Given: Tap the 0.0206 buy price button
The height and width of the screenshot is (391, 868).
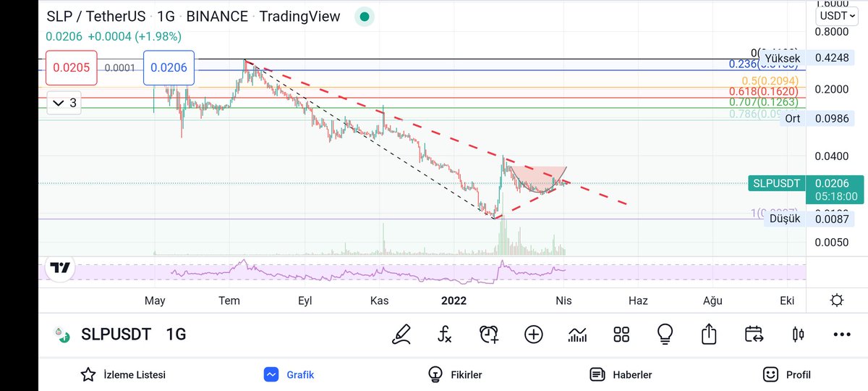Looking at the screenshot, I should pos(169,67).
